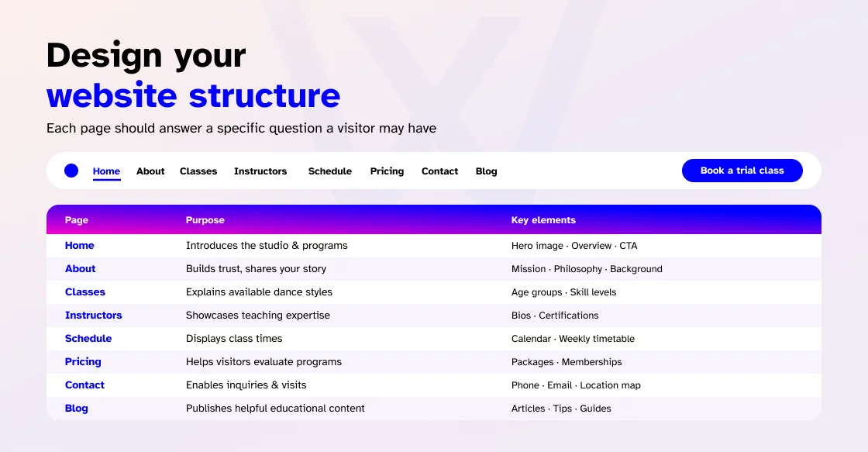Viewport: 868px width, 452px height.
Task: Select 'Helps visitors evaluate programs' cell
Action: 263,362
